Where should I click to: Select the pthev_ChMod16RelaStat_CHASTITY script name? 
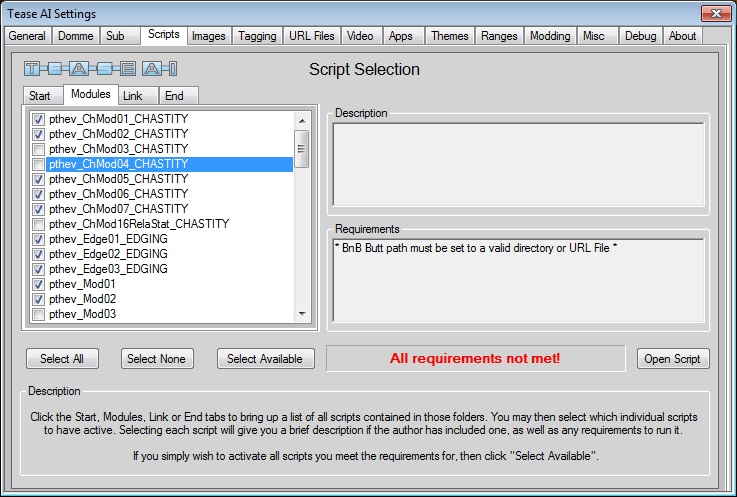point(139,224)
